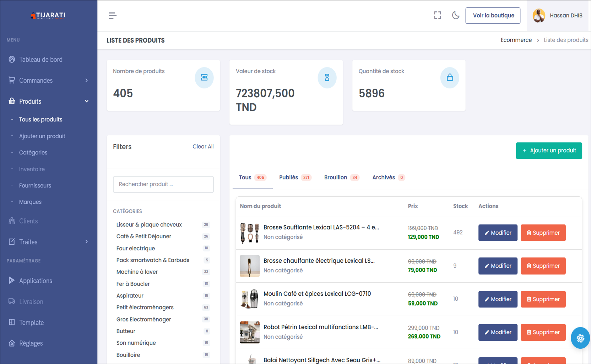Filter by Son numérique category
This screenshot has height=364, width=591.
pos(163,343)
